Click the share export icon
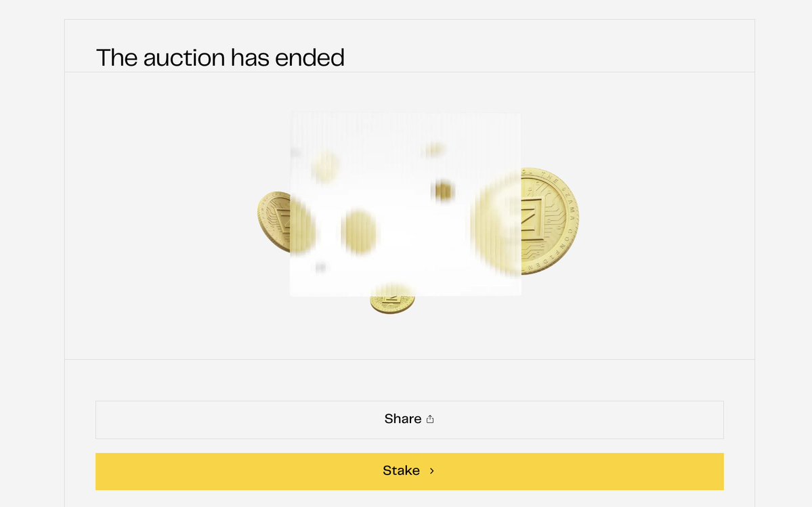This screenshot has height=507, width=812. [x=430, y=419]
